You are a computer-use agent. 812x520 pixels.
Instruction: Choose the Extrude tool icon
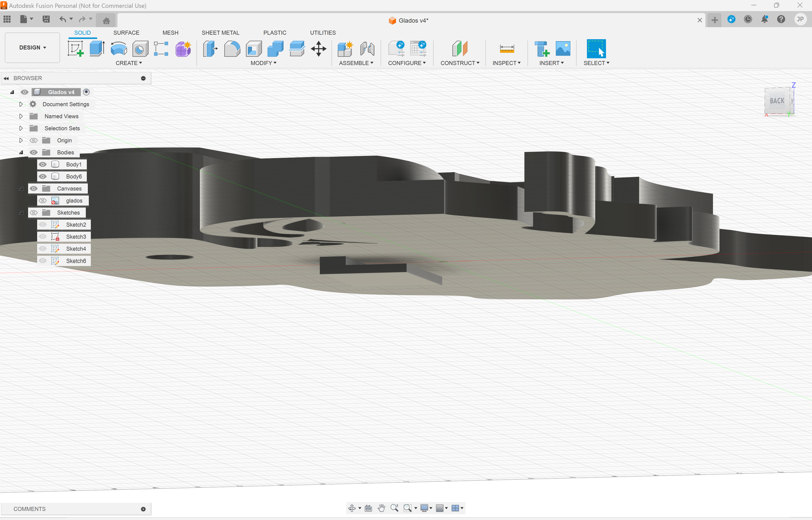tap(97, 49)
